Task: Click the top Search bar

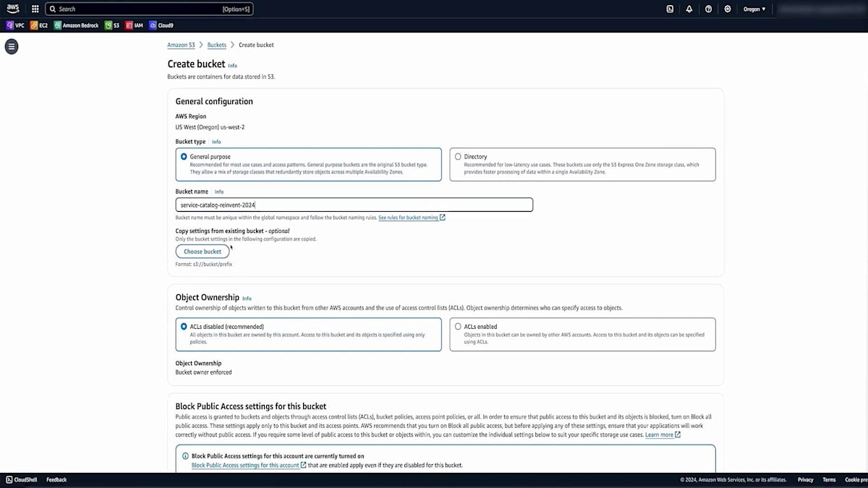Action: click(x=149, y=9)
